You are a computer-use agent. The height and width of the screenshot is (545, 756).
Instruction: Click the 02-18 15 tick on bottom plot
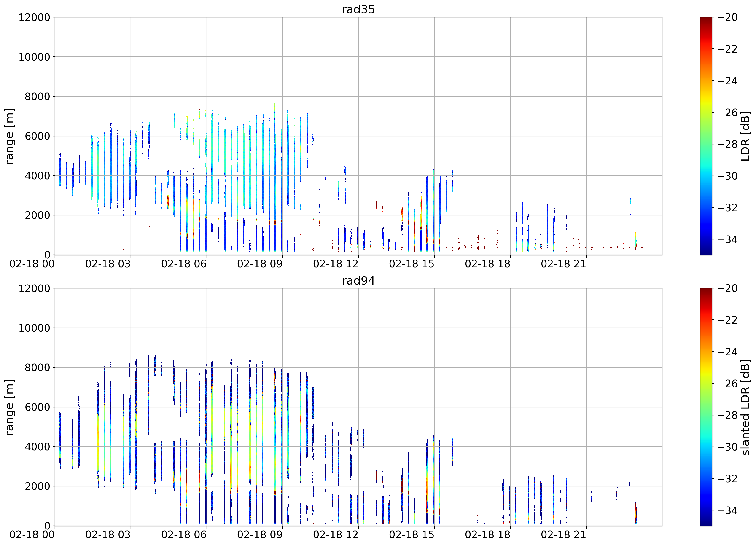(x=412, y=535)
